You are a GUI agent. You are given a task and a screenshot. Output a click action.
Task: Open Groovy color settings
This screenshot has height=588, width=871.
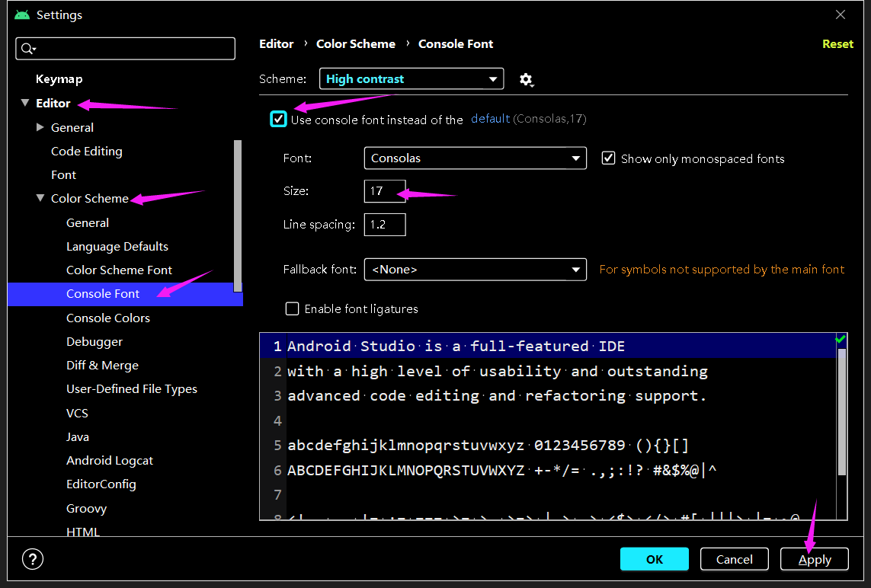pos(86,509)
